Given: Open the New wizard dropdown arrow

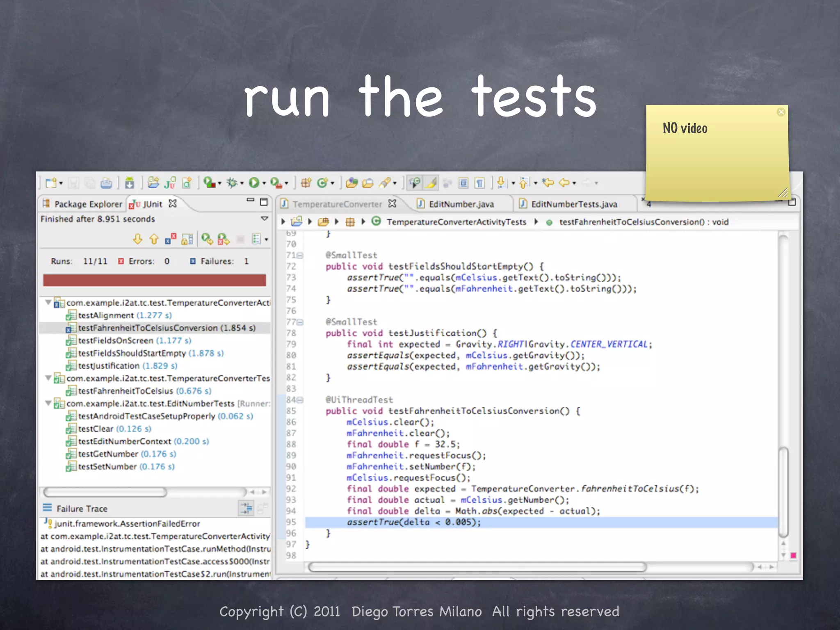Looking at the screenshot, I should pyautogui.click(x=61, y=183).
